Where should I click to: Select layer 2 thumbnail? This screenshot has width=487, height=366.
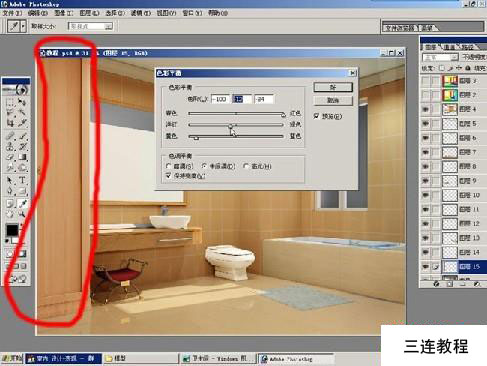click(x=450, y=95)
